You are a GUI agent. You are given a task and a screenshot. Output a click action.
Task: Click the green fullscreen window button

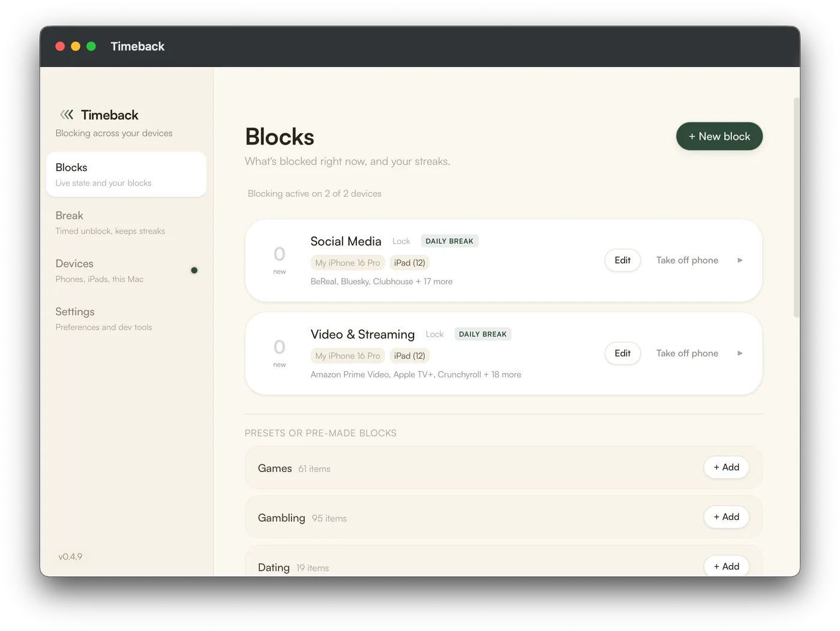91,46
